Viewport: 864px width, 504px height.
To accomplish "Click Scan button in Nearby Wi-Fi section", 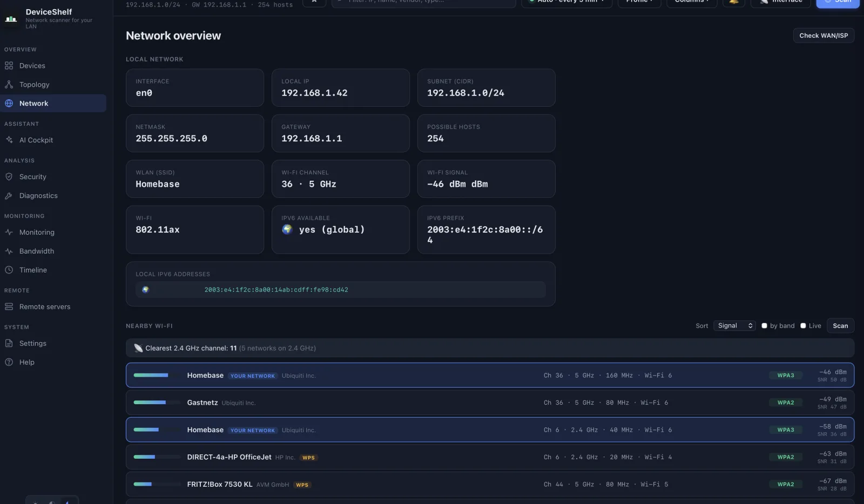I will [840, 326].
